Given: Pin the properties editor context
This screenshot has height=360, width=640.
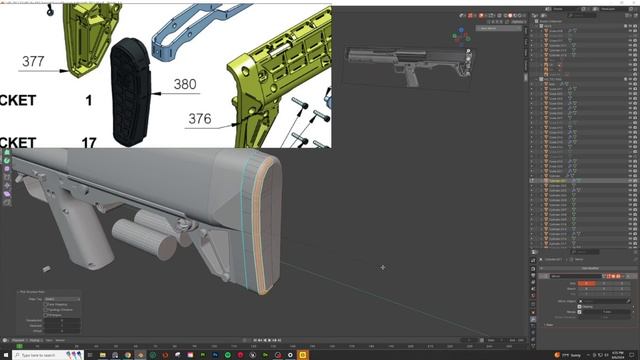Looking at the screenshot, I should click(635, 260).
